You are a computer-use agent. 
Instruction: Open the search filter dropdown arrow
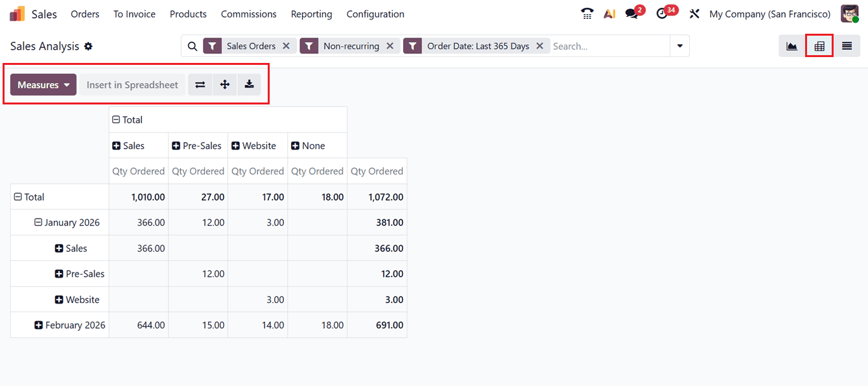point(679,45)
